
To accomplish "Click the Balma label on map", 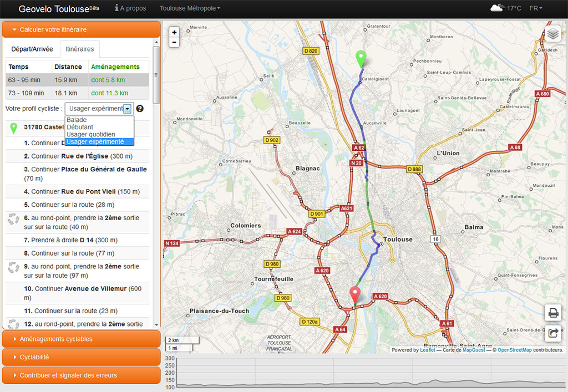I will [474, 227].
